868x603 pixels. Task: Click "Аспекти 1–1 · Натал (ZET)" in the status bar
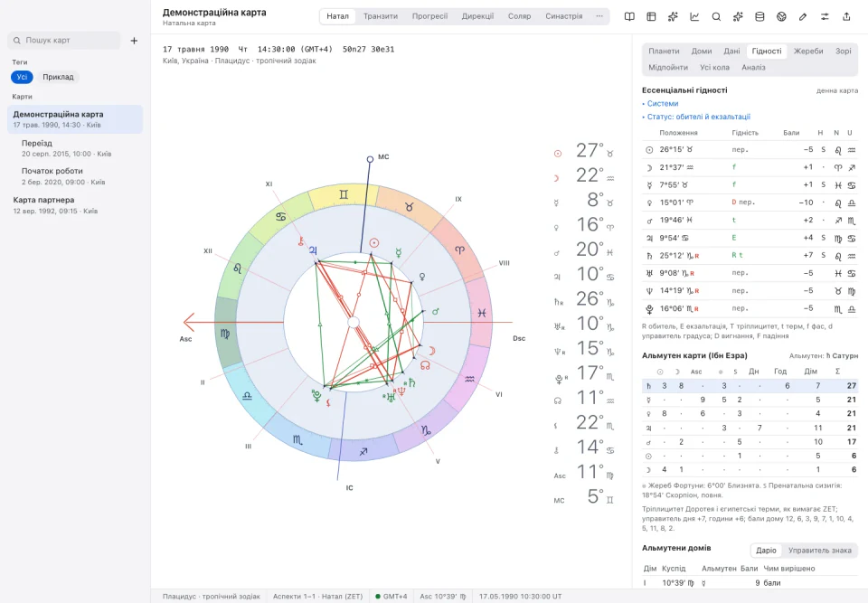click(x=317, y=597)
